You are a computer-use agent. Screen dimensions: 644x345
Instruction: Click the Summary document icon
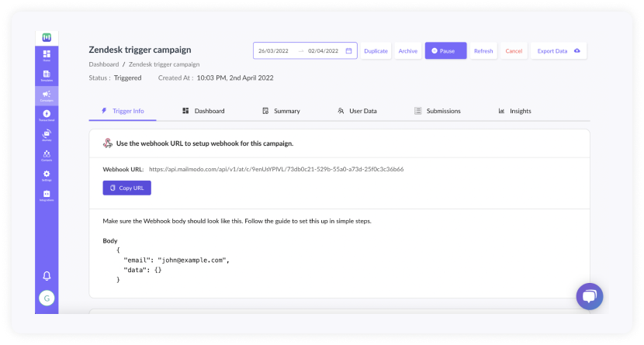tap(265, 111)
